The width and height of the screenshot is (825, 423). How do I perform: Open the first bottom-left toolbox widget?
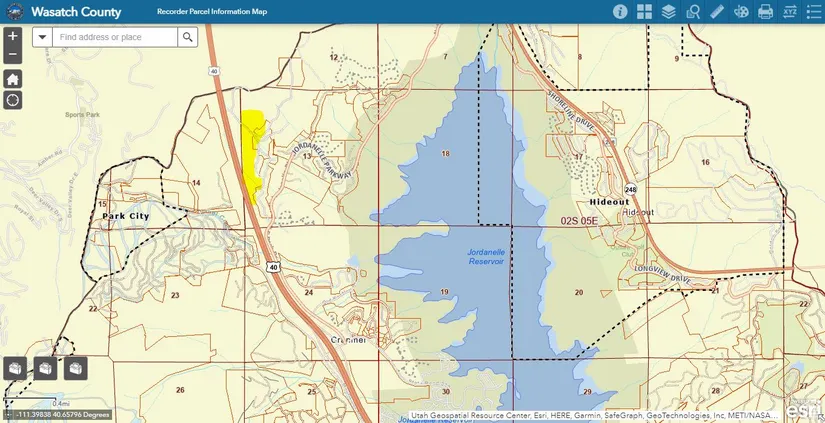16,368
